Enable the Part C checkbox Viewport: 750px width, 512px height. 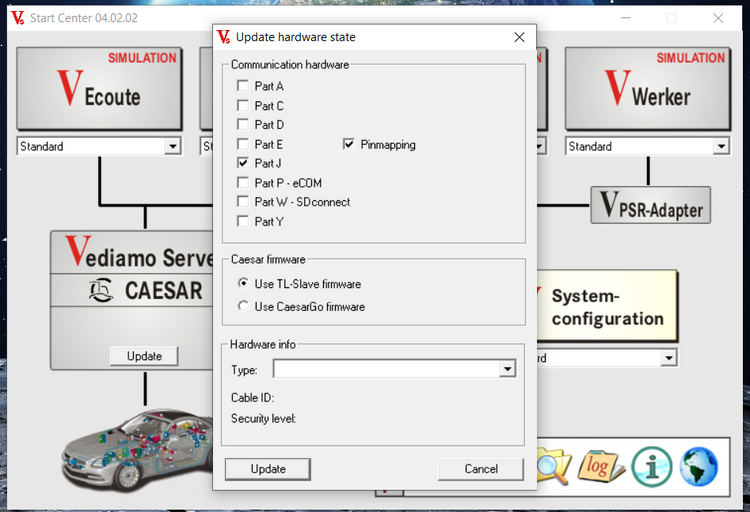coord(243,105)
